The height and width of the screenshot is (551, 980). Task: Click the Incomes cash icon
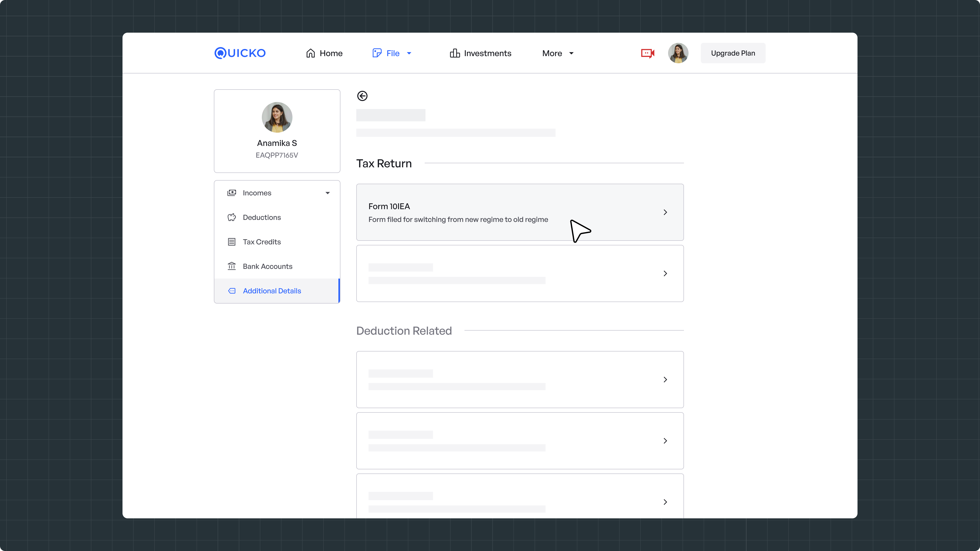click(x=232, y=193)
